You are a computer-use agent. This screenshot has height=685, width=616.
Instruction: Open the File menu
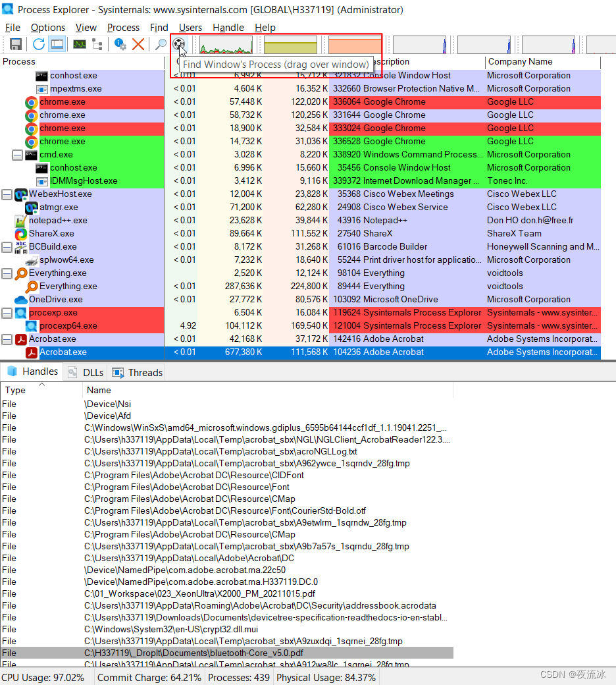click(13, 28)
